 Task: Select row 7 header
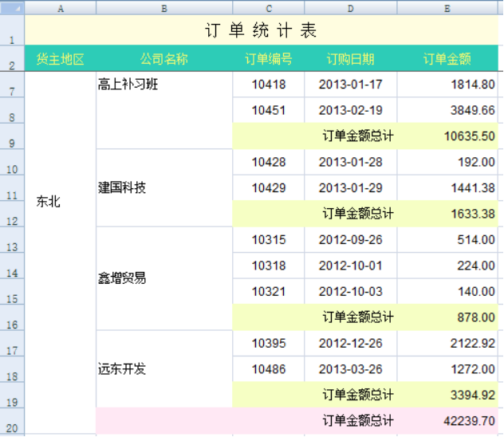pos(12,85)
